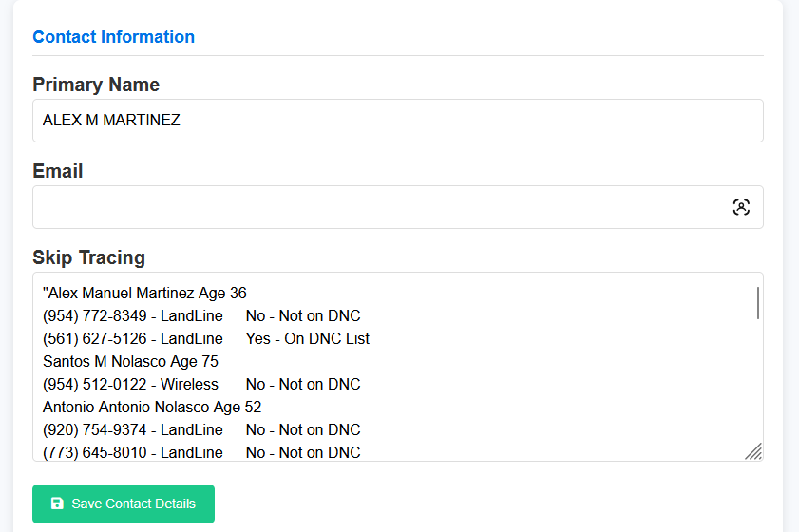Viewport: 799px width, 532px height.
Task: Click the 'Yes - On DNC List' text
Action: pos(307,338)
